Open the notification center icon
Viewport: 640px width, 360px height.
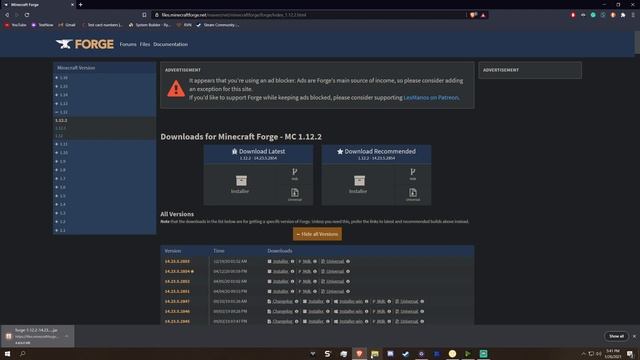(630, 353)
